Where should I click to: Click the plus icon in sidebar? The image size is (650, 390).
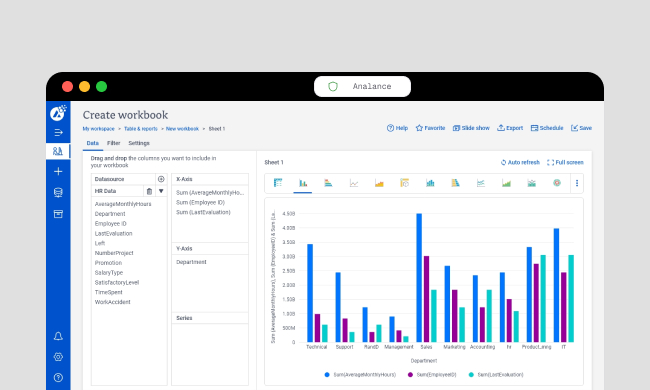coord(58,171)
